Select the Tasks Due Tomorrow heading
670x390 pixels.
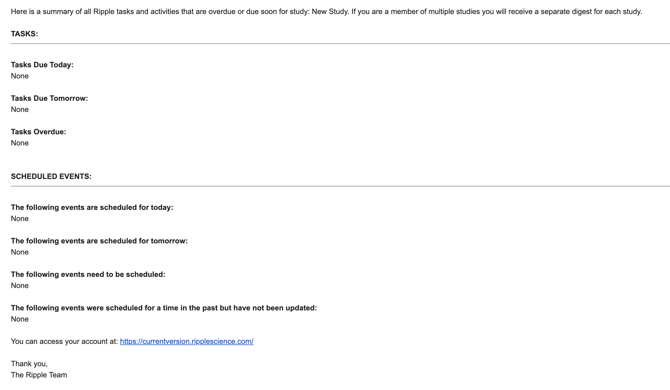point(49,98)
